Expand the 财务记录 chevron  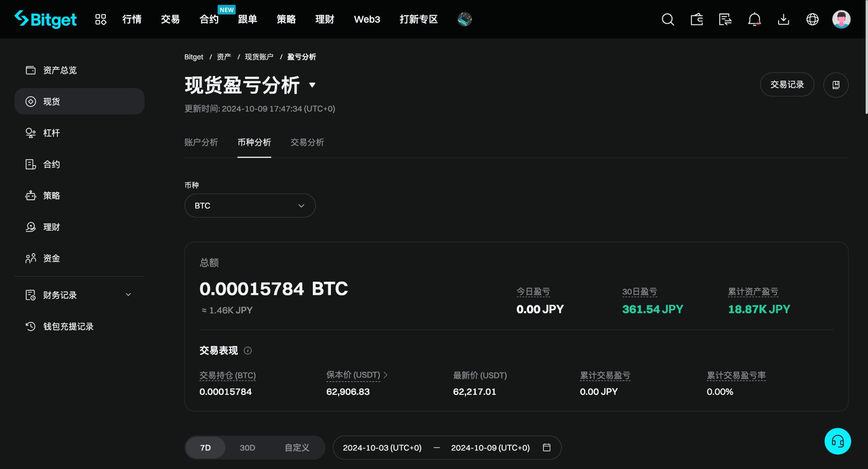tap(128, 294)
